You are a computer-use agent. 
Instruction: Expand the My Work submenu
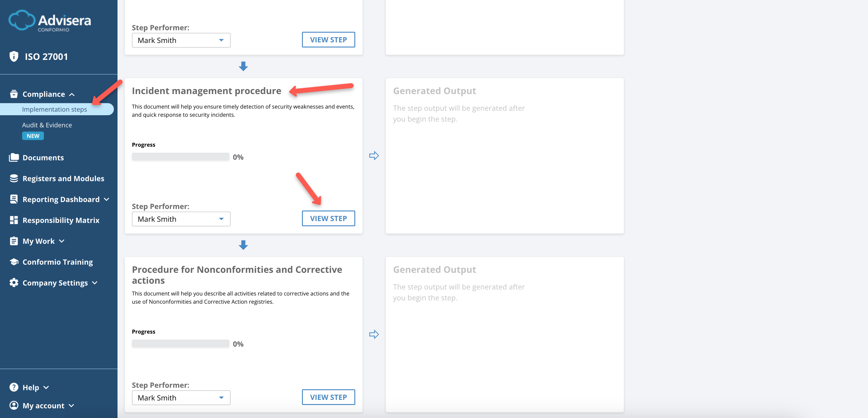pos(62,241)
